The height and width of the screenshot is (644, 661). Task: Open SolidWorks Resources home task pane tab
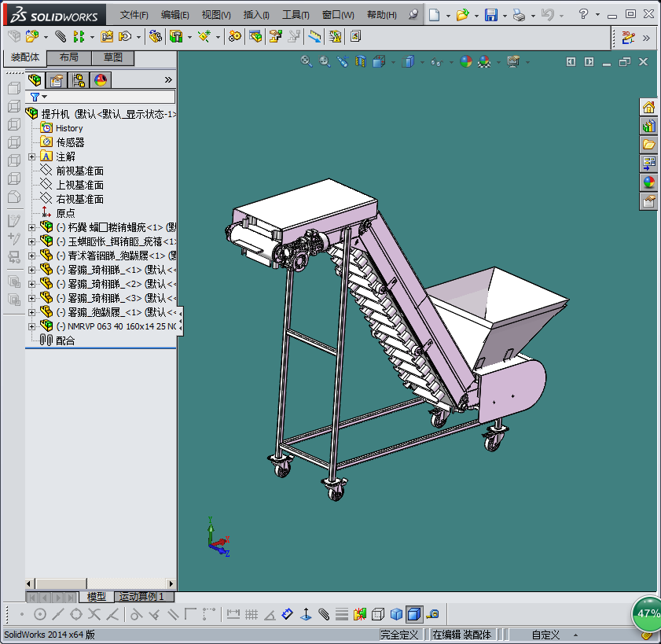(648, 108)
